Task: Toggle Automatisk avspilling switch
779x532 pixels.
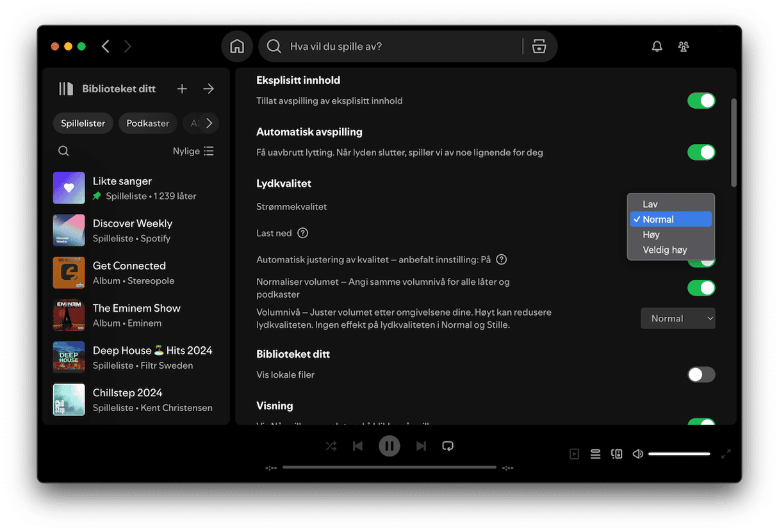Action: point(701,152)
